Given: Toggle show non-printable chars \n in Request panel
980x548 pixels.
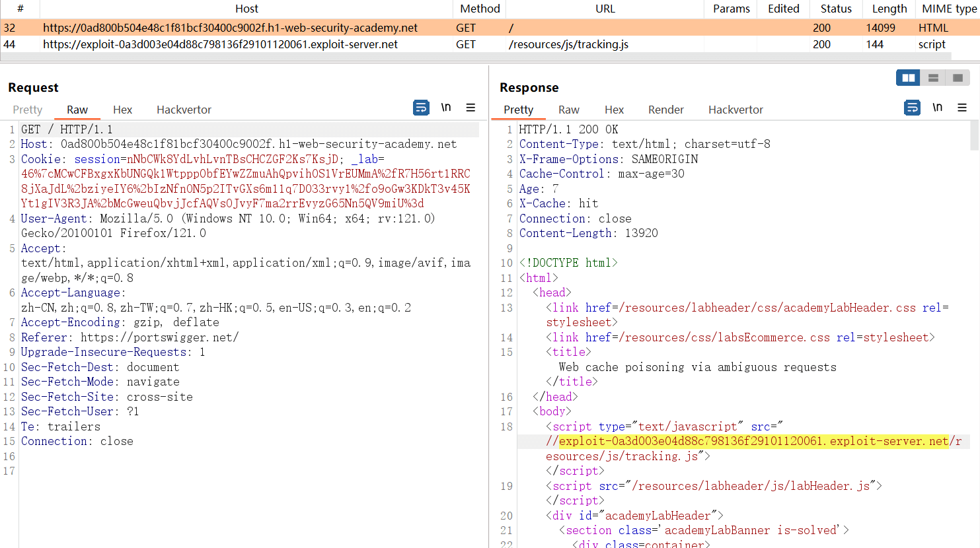Looking at the screenshot, I should tap(446, 107).
